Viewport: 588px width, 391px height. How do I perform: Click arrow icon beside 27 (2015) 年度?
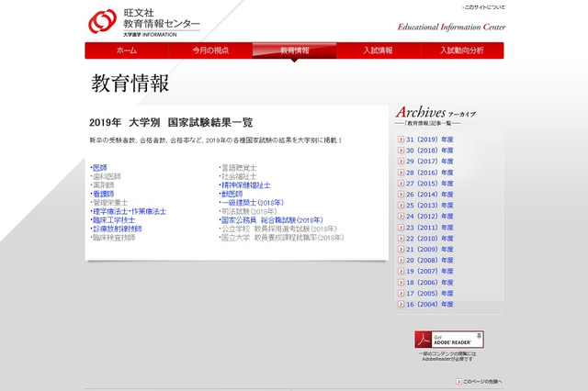point(401,184)
